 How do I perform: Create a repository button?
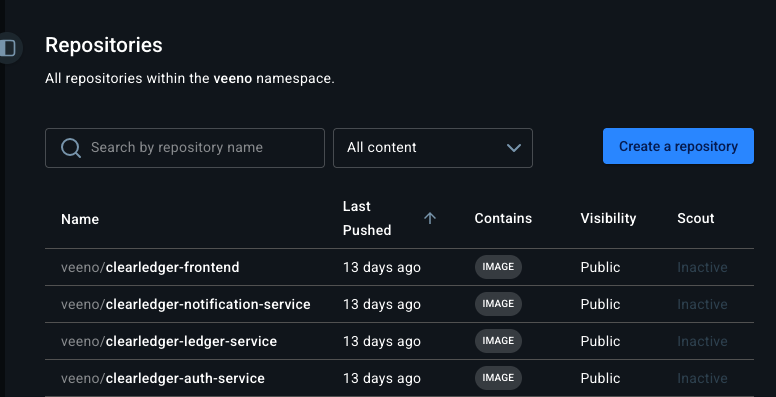678,146
